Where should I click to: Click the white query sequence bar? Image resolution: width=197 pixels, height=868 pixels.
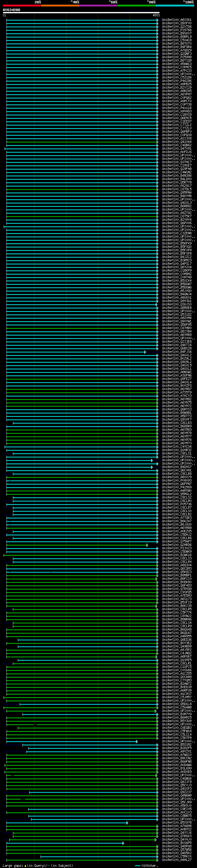click(x=81, y=13)
